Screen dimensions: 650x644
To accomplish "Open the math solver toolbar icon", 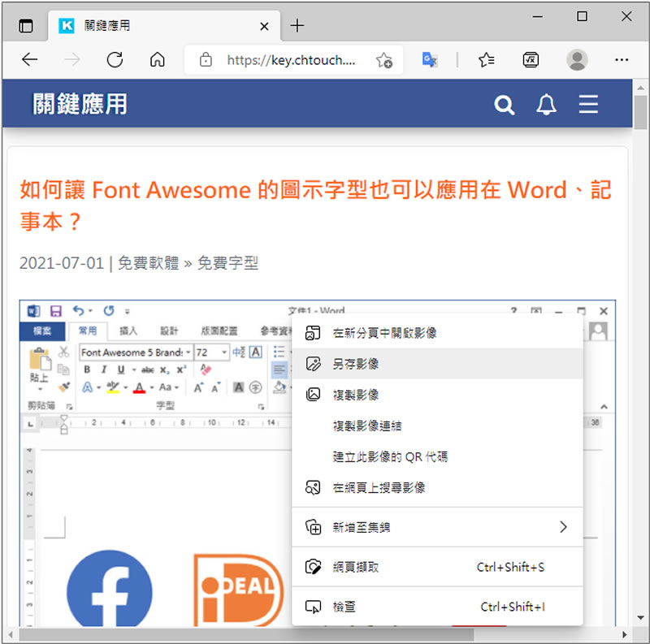I will pyautogui.click(x=531, y=59).
